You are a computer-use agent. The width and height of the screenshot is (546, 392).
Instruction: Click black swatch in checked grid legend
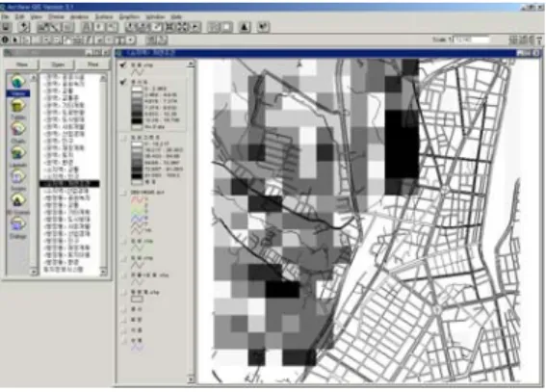[137, 120]
